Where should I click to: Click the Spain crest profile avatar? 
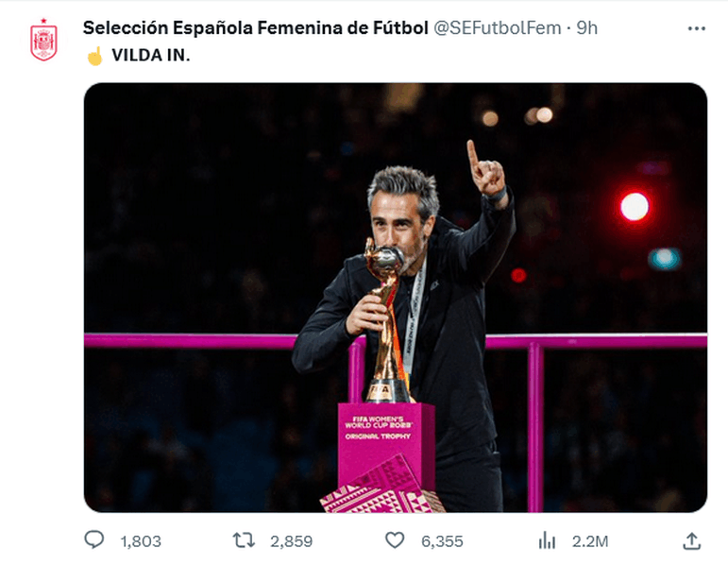(x=43, y=42)
